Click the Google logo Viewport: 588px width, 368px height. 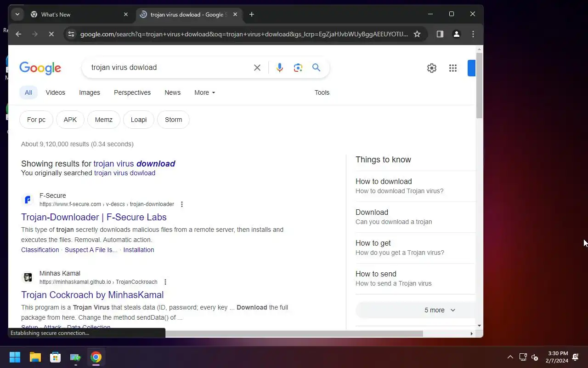click(40, 68)
